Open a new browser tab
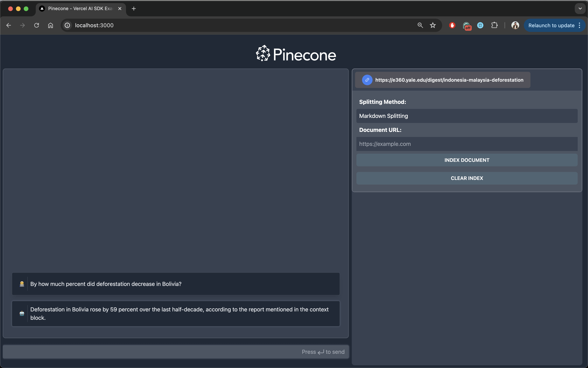The image size is (588, 368). pos(134,9)
